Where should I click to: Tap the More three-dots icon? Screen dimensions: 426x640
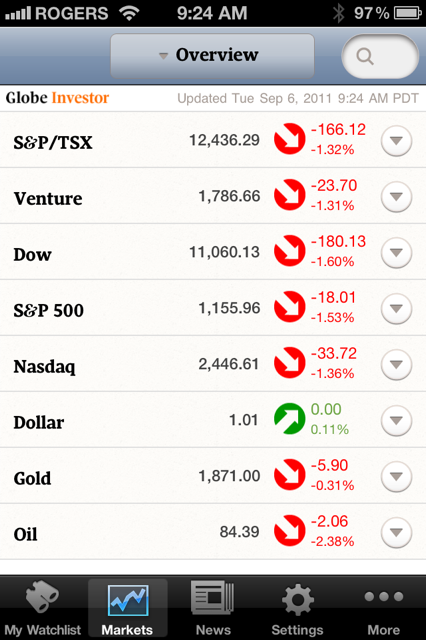384,597
